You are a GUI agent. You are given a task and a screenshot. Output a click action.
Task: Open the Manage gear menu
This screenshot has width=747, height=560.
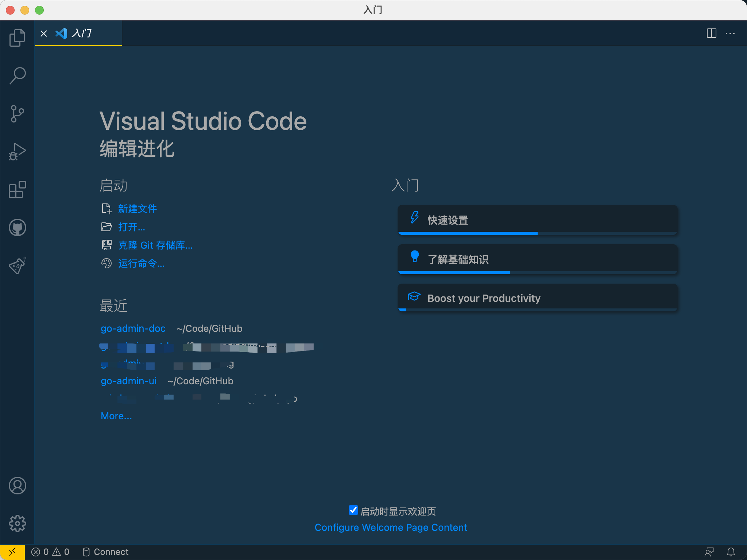pos(17,524)
